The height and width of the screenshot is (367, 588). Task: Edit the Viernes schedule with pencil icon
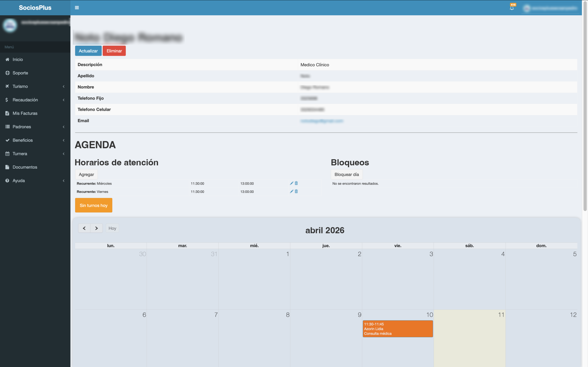point(291,192)
